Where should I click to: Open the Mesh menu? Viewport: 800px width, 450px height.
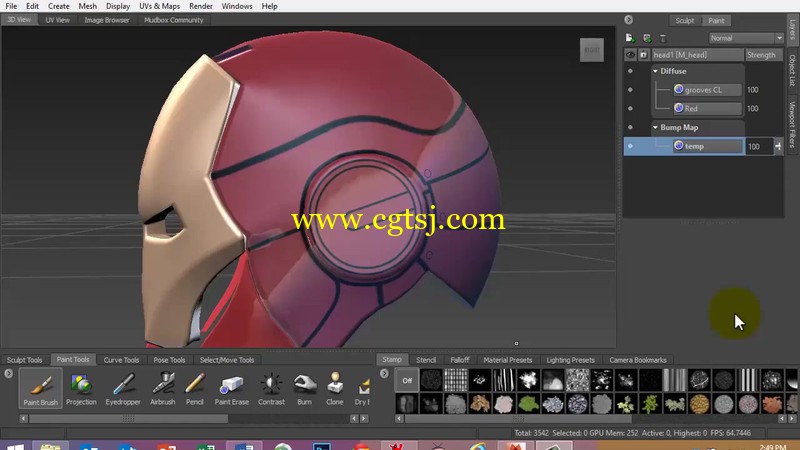coord(87,6)
